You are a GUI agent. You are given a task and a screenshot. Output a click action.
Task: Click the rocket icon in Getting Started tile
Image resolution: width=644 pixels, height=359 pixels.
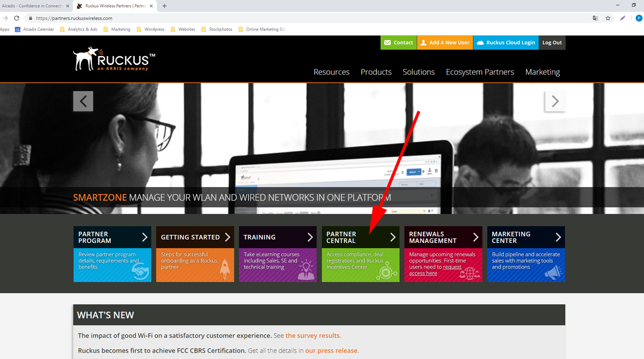[225, 269]
